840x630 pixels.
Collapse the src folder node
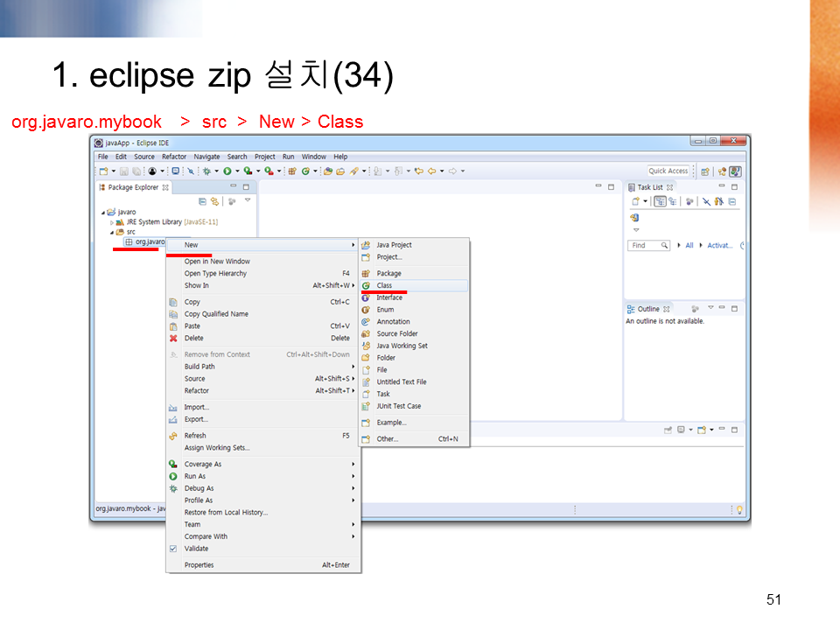(x=112, y=230)
